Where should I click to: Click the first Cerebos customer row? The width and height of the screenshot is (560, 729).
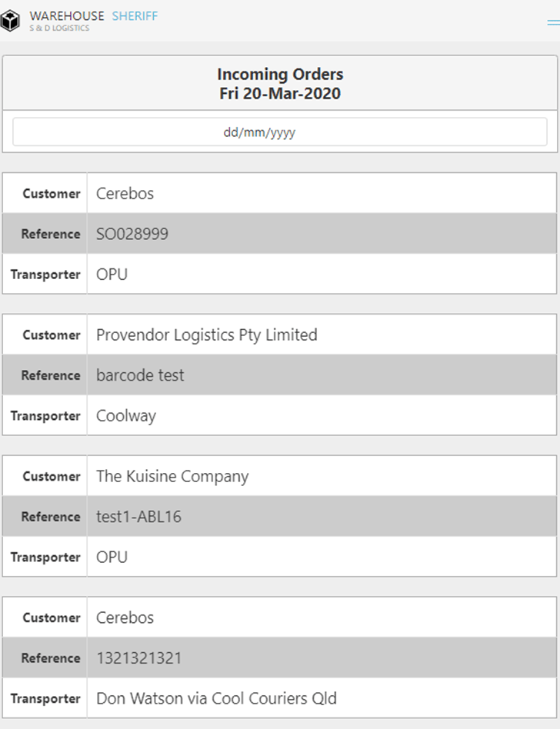[x=125, y=194]
